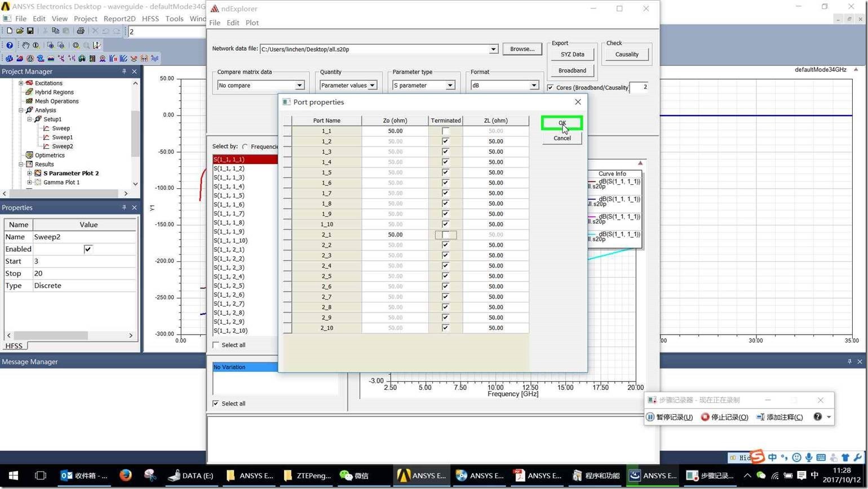The image size is (868, 489).
Task: Open the Report2D menu
Action: (x=119, y=19)
